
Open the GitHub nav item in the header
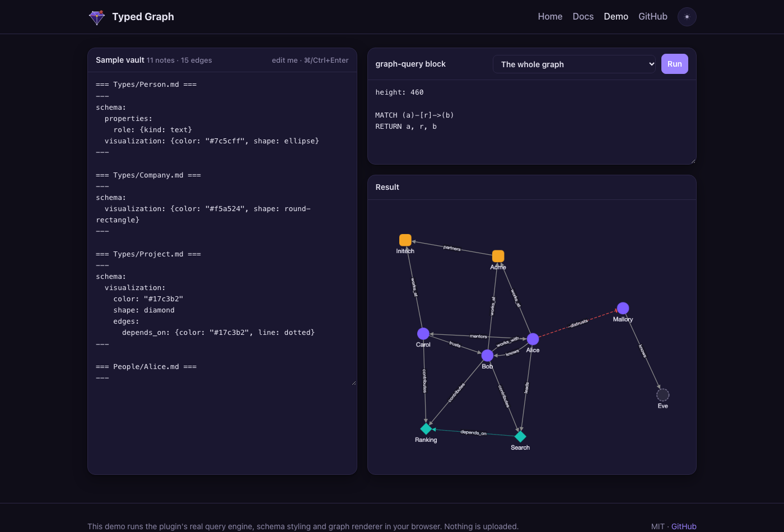(653, 17)
